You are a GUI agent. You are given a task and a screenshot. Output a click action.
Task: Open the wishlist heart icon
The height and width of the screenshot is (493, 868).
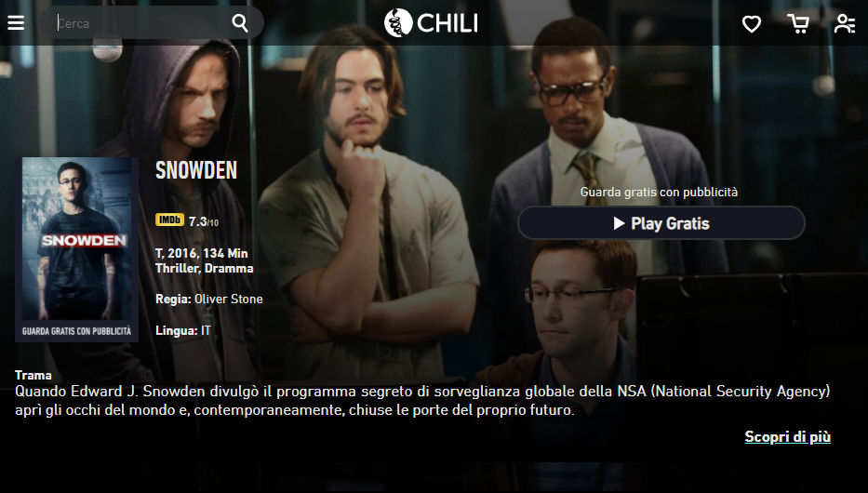(x=751, y=24)
